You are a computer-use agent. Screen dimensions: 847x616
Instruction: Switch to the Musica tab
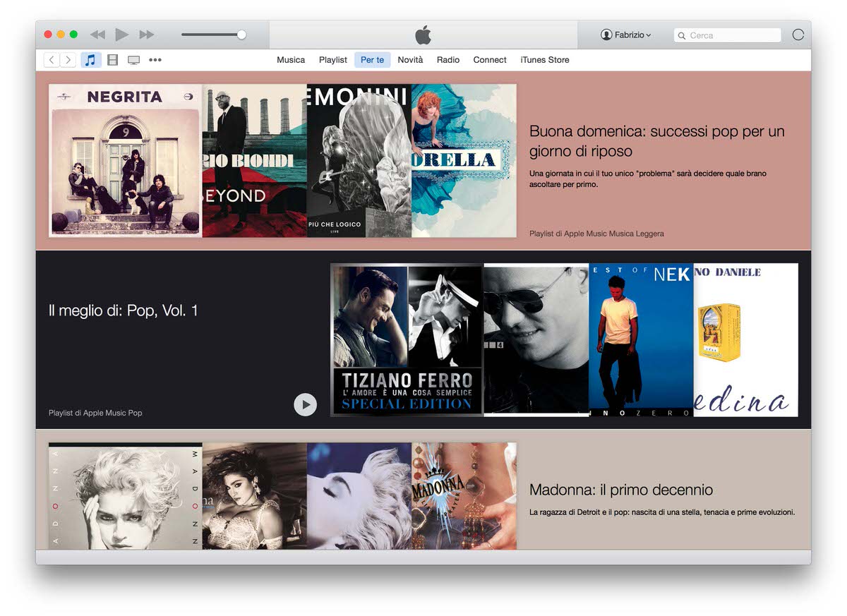point(291,60)
